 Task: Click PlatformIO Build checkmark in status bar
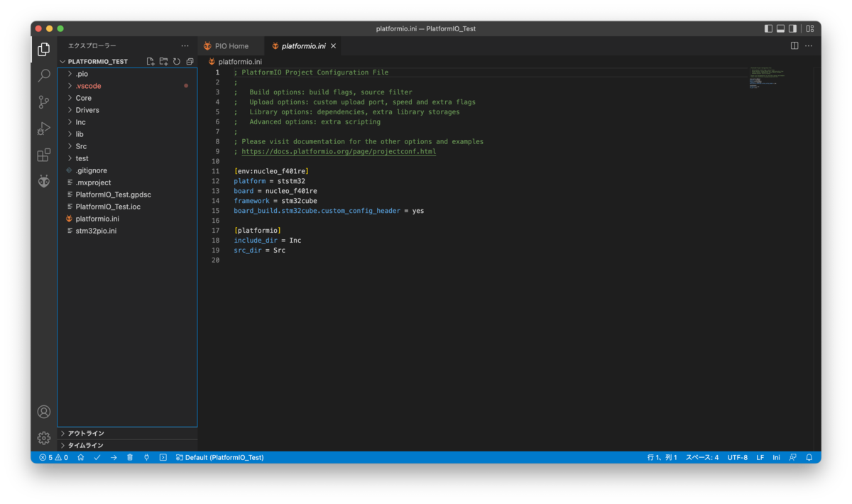pos(97,458)
